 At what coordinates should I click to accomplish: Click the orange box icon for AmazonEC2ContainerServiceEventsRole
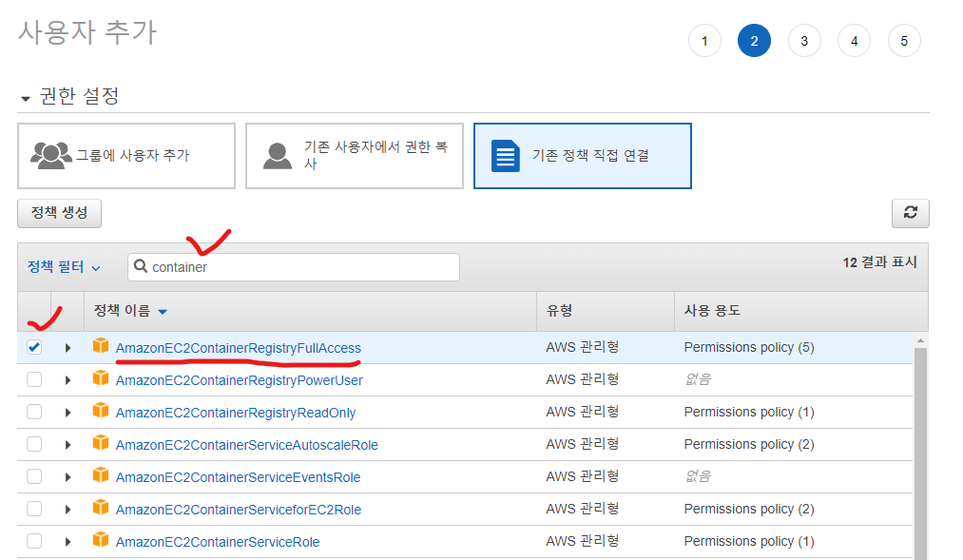(101, 475)
